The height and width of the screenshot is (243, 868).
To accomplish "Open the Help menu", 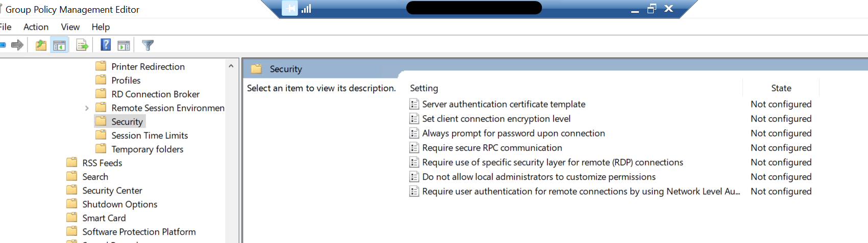I will pyautogui.click(x=101, y=27).
